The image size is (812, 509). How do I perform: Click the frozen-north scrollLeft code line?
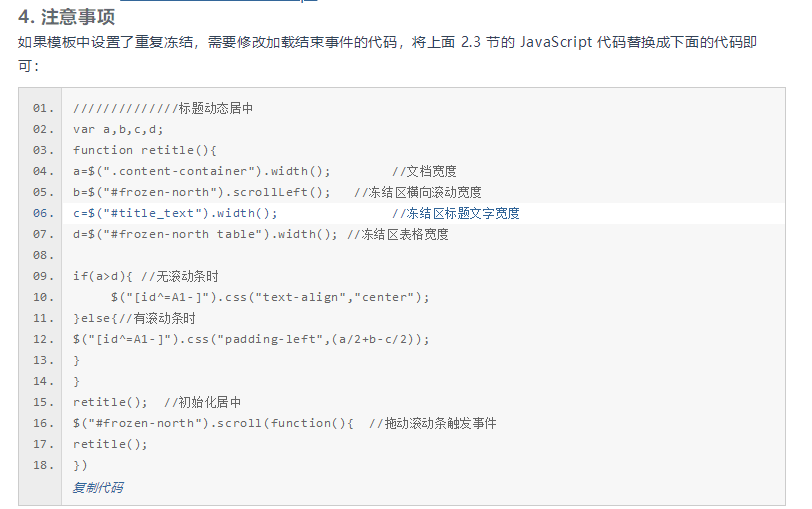click(277, 192)
